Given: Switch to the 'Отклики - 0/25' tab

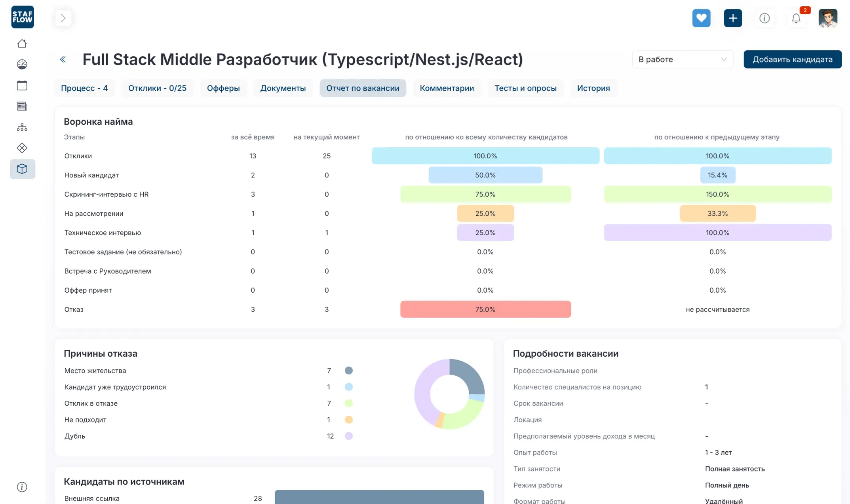Looking at the screenshot, I should [x=157, y=88].
